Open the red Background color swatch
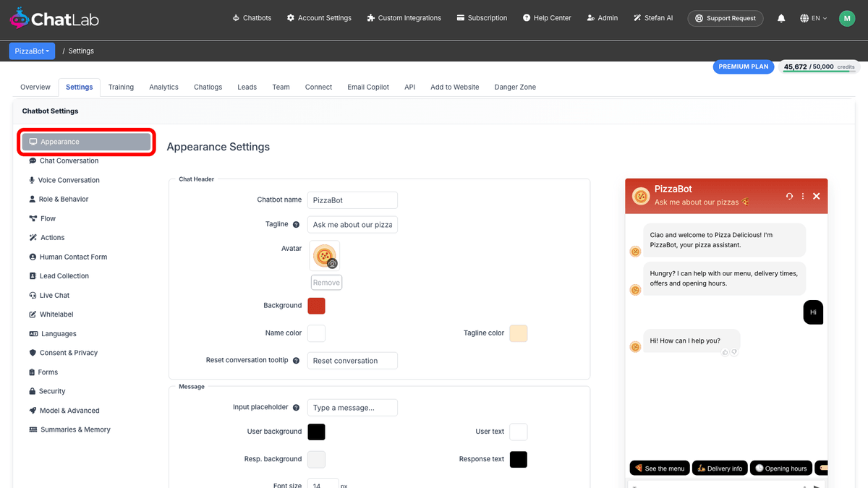Screen dimensions: 868x488 pos(316,306)
